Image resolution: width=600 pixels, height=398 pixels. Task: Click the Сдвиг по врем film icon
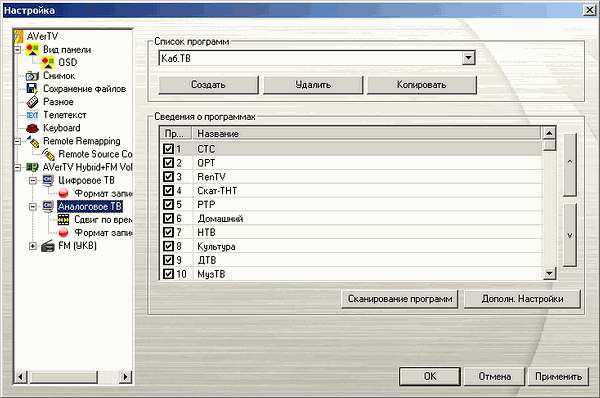64,220
